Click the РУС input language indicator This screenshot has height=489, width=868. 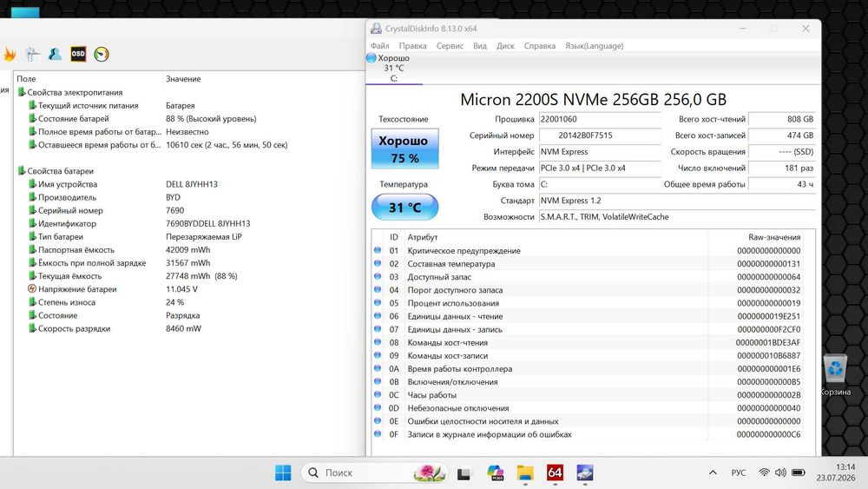click(738, 472)
